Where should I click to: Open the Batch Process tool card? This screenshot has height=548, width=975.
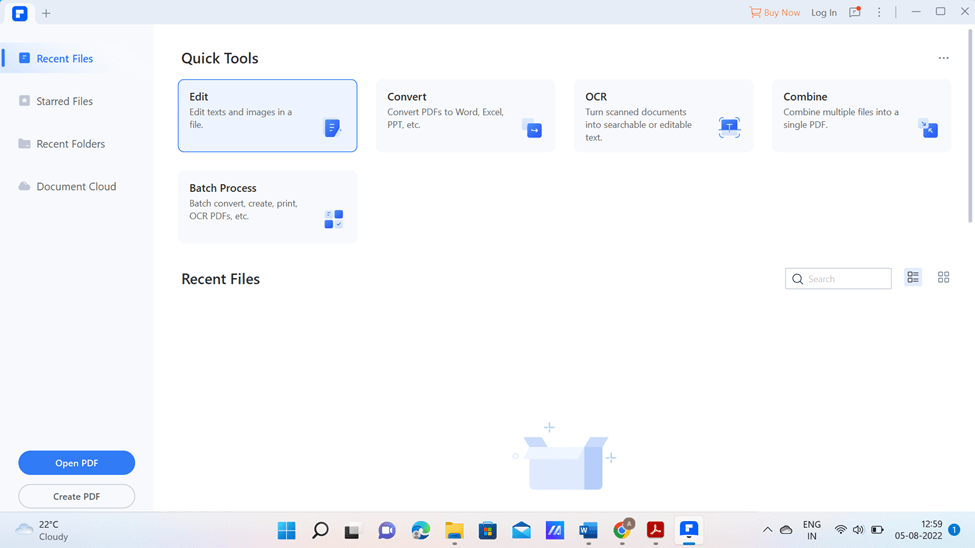[267, 207]
